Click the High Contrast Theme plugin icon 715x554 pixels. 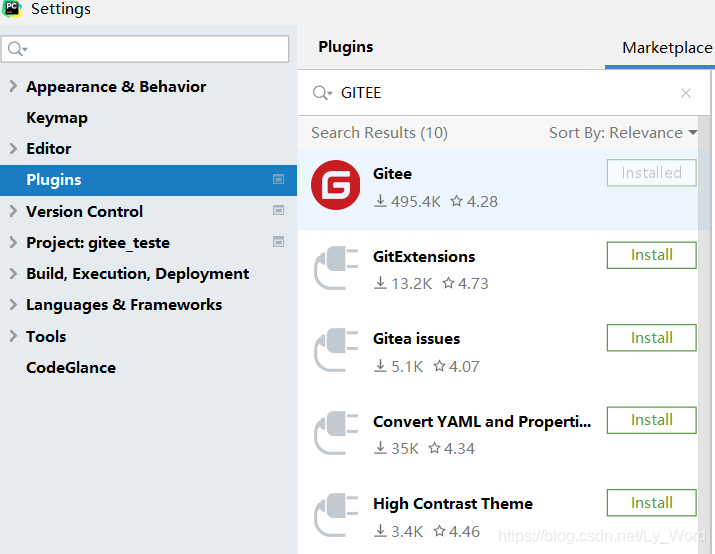click(335, 517)
